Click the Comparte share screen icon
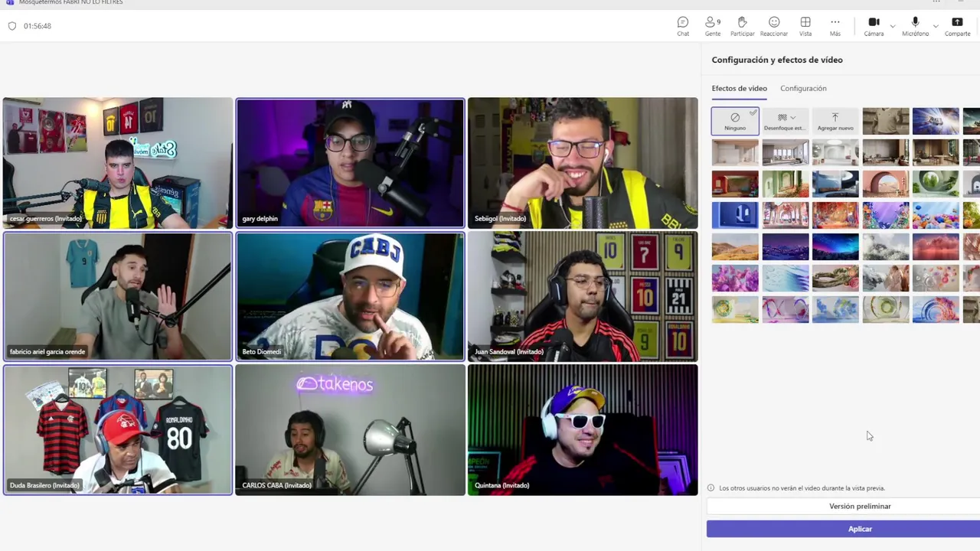 click(957, 26)
